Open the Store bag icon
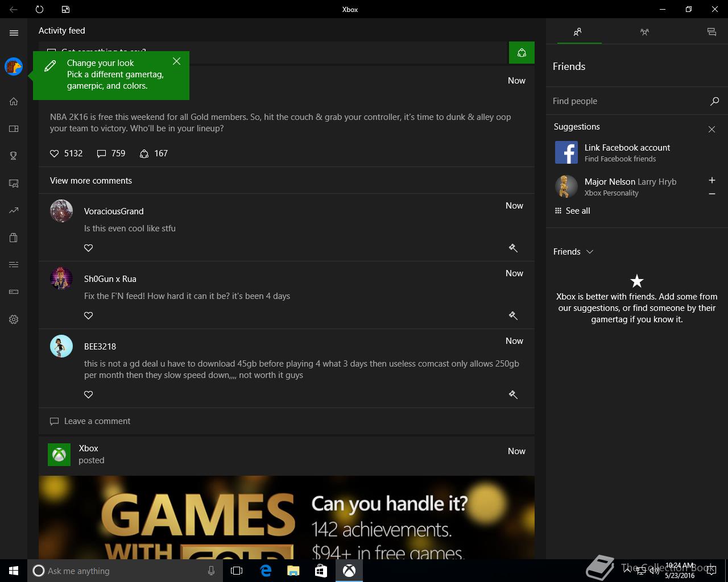728x582 pixels. 14,238
